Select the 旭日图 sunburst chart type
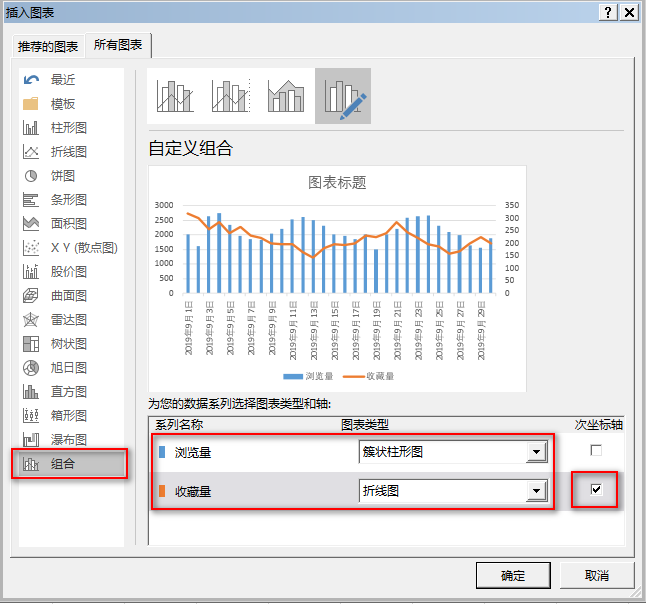The height and width of the screenshot is (604, 646). click(x=68, y=368)
